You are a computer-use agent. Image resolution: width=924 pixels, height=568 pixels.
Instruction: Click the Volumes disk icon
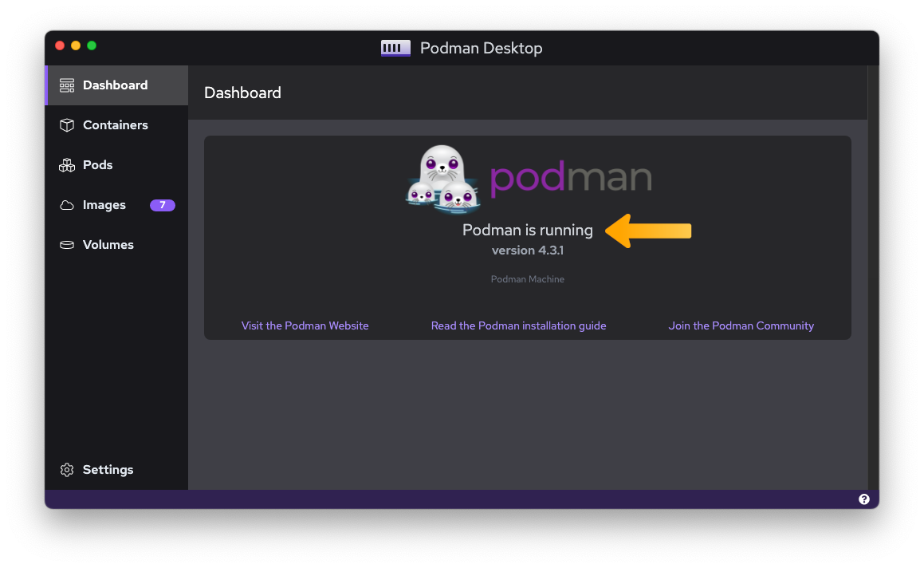click(x=67, y=245)
